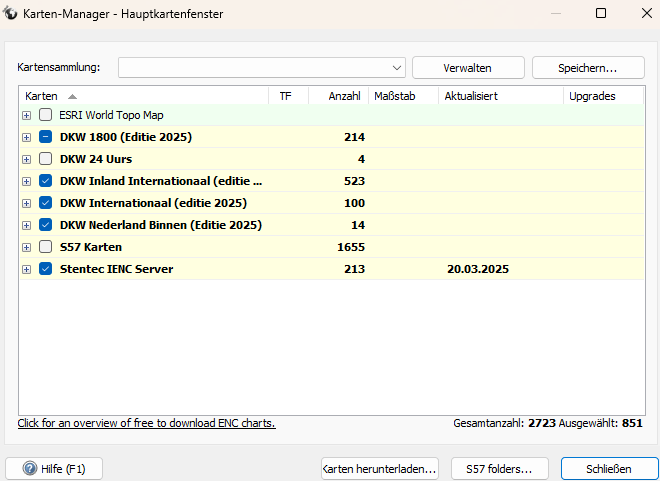Screen dimensions: 660x481
Task: Click the Hilfe (F1) help button
Action: tap(54, 468)
